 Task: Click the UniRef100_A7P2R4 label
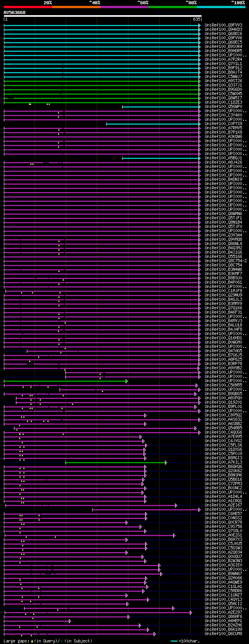[x=223, y=59]
